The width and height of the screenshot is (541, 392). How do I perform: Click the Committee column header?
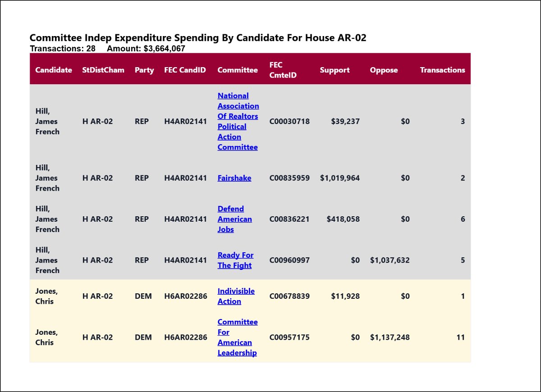pos(238,70)
